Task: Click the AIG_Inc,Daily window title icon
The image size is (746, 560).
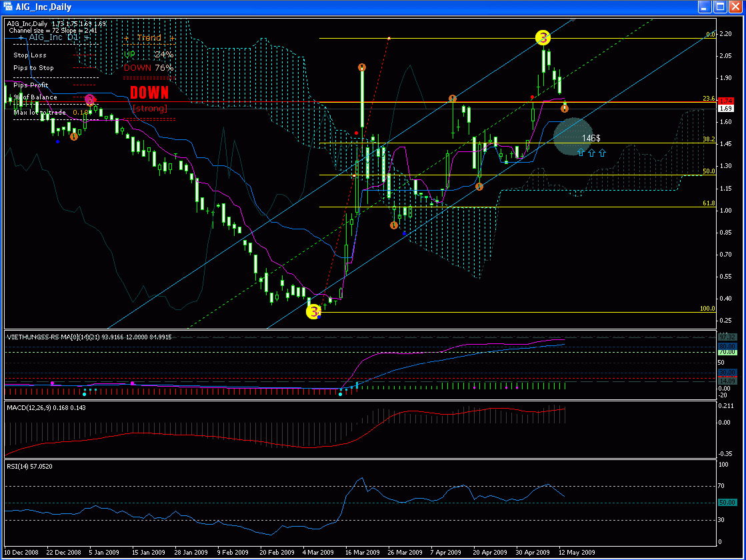Action: 7,7
